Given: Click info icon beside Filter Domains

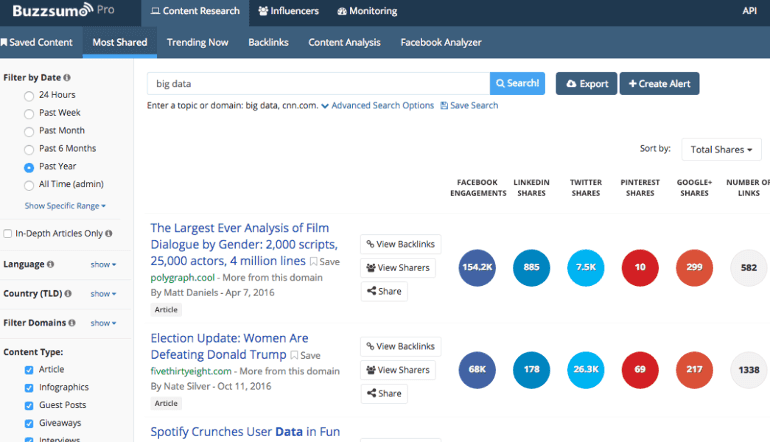Looking at the screenshot, I should 72,323.
